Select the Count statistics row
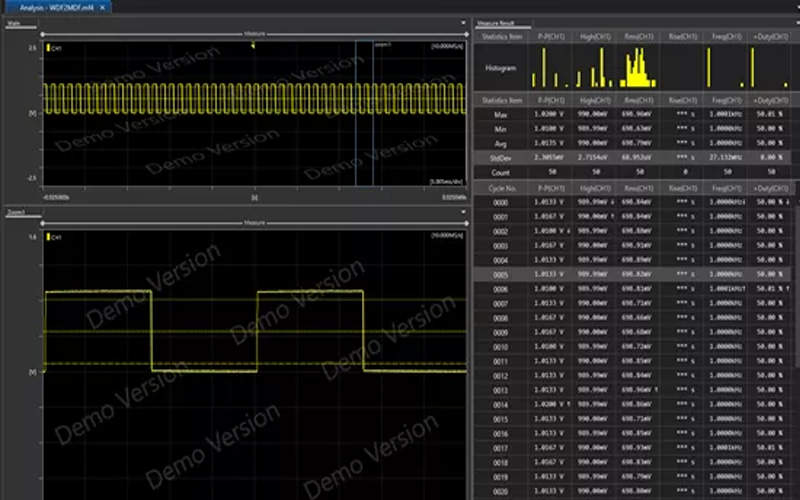800x500 pixels. click(x=633, y=172)
